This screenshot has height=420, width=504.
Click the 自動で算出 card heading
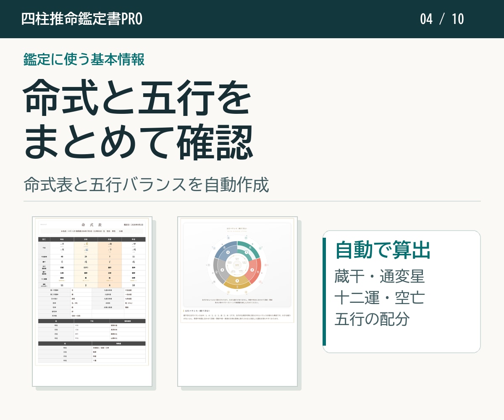tap(383, 250)
